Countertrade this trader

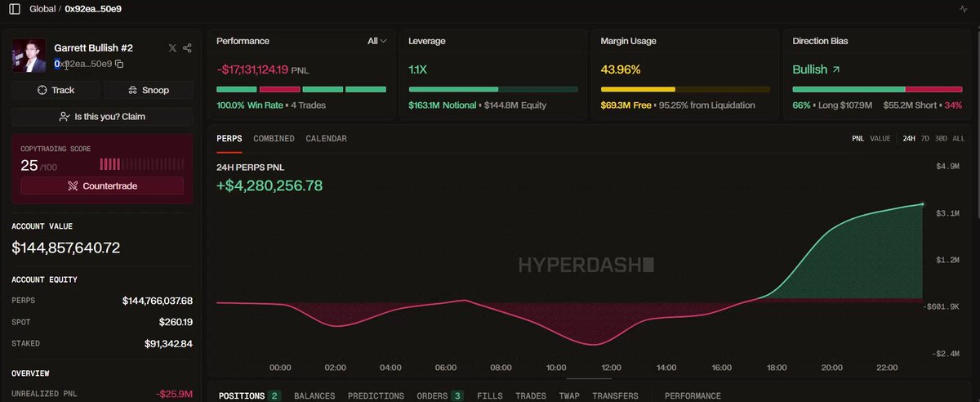(x=102, y=186)
